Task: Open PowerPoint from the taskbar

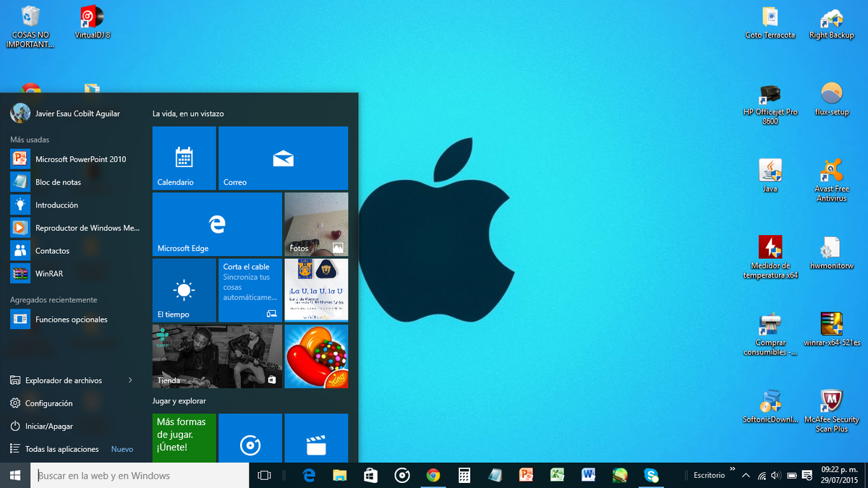Action: [526, 475]
